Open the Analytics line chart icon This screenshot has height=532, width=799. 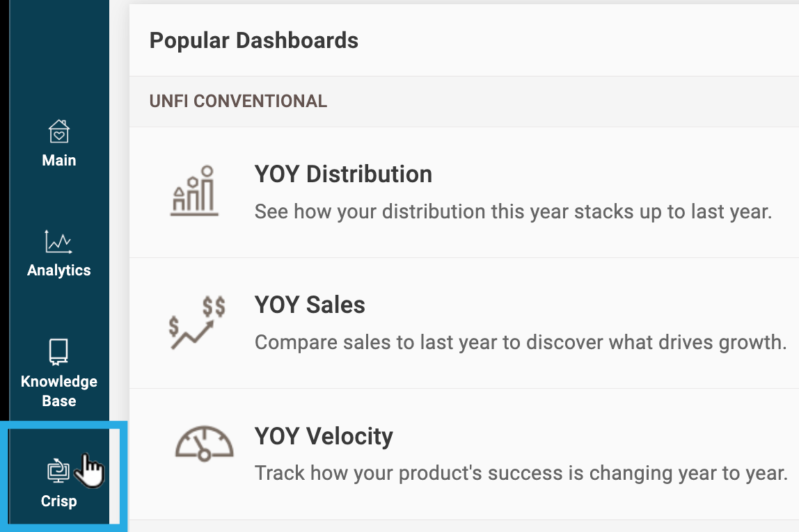[x=58, y=241]
